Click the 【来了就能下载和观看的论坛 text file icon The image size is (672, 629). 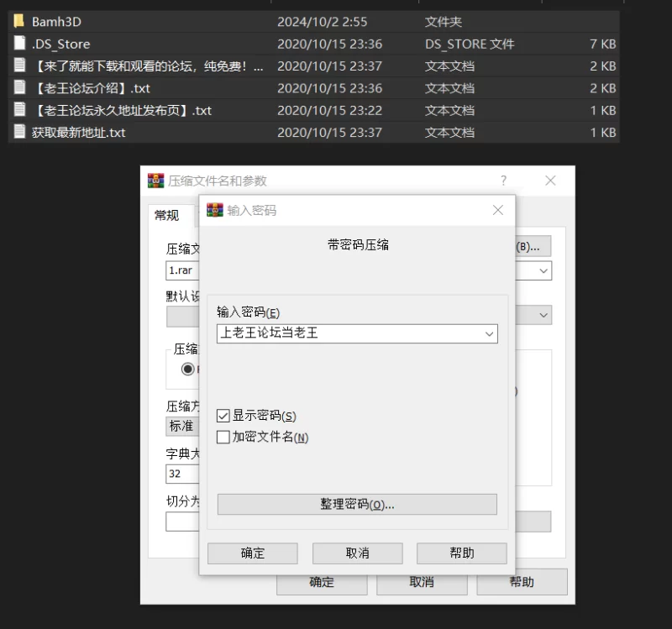19,66
